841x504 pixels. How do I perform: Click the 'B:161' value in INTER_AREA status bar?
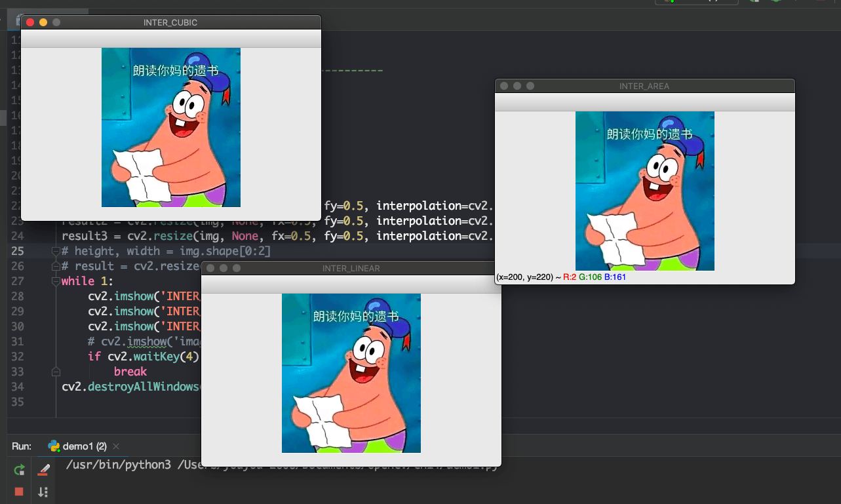[x=616, y=277]
